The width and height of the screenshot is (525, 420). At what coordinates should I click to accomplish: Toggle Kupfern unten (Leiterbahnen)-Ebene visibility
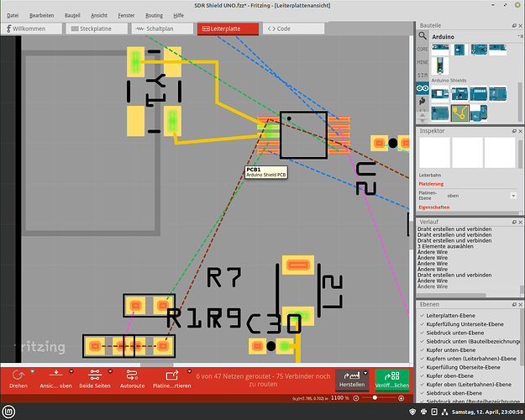(x=423, y=359)
